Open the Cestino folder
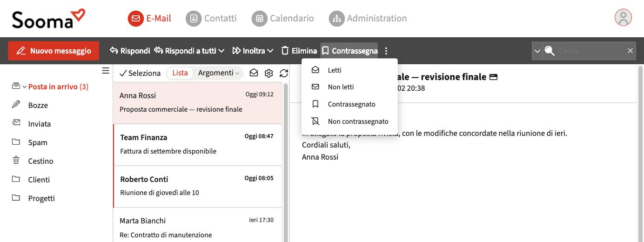 point(41,161)
